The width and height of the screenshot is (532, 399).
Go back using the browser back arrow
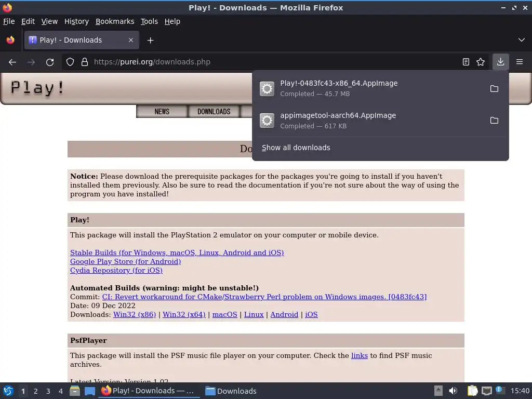click(x=12, y=62)
